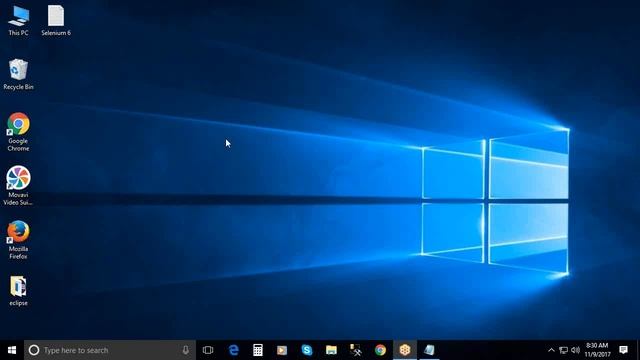Click the 'Type here to search' box
Screen dimensions: 640x360
coord(110,350)
